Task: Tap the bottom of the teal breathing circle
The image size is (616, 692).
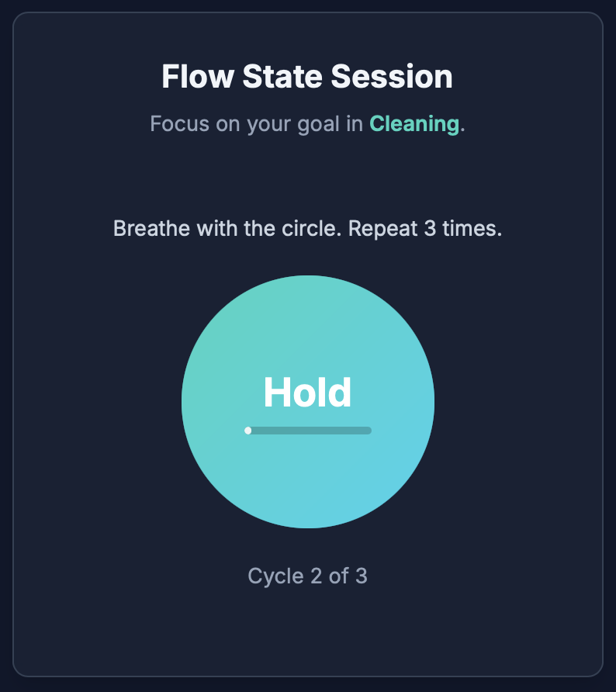Action: coord(308,515)
